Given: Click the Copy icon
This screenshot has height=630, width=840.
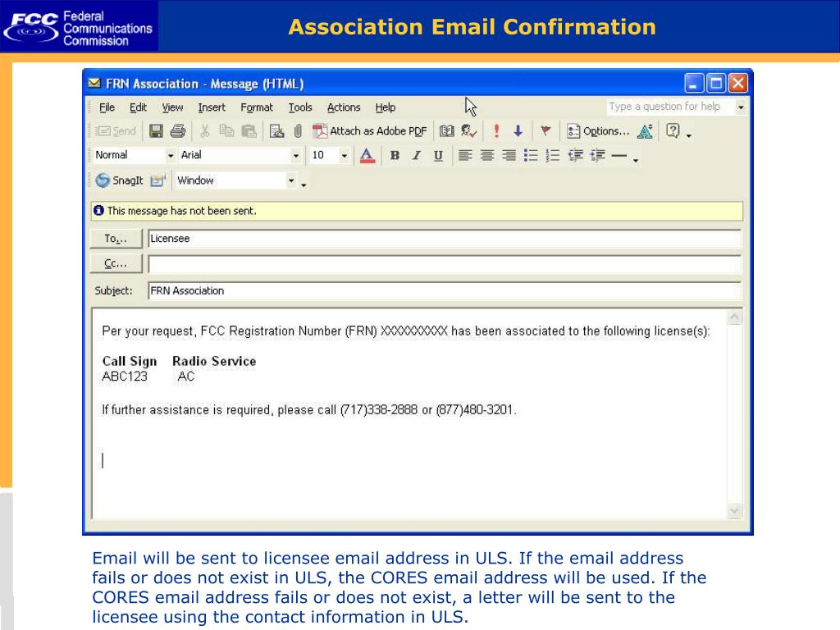Looking at the screenshot, I should [x=226, y=130].
